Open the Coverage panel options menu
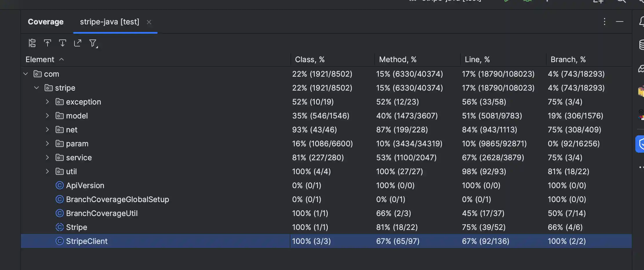Screen dimensions: 644x270 click(604, 21)
